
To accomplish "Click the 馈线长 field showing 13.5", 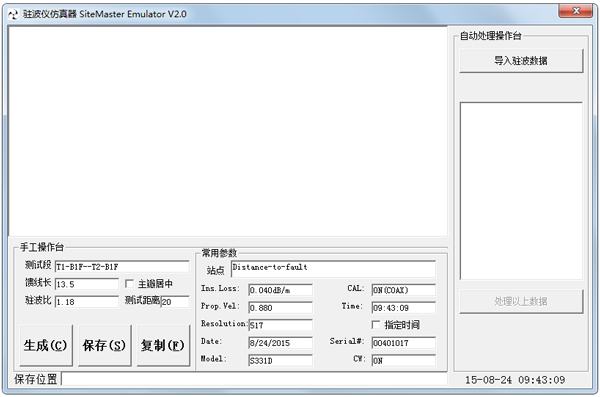I will [x=86, y=284].
